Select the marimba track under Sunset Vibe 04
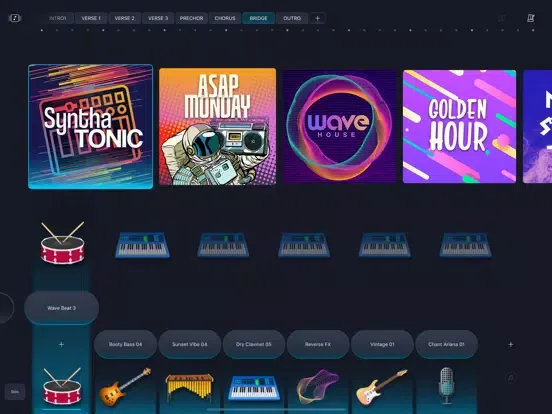 190,387
